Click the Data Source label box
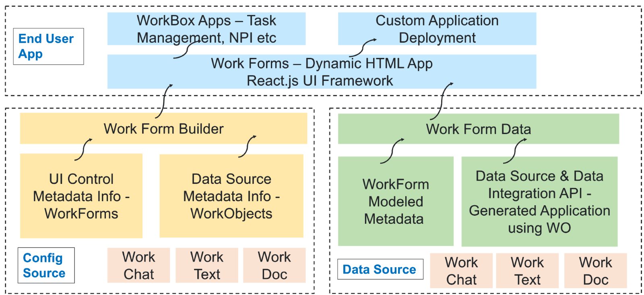The image size is (644, 295). click(x=380, y=269)
